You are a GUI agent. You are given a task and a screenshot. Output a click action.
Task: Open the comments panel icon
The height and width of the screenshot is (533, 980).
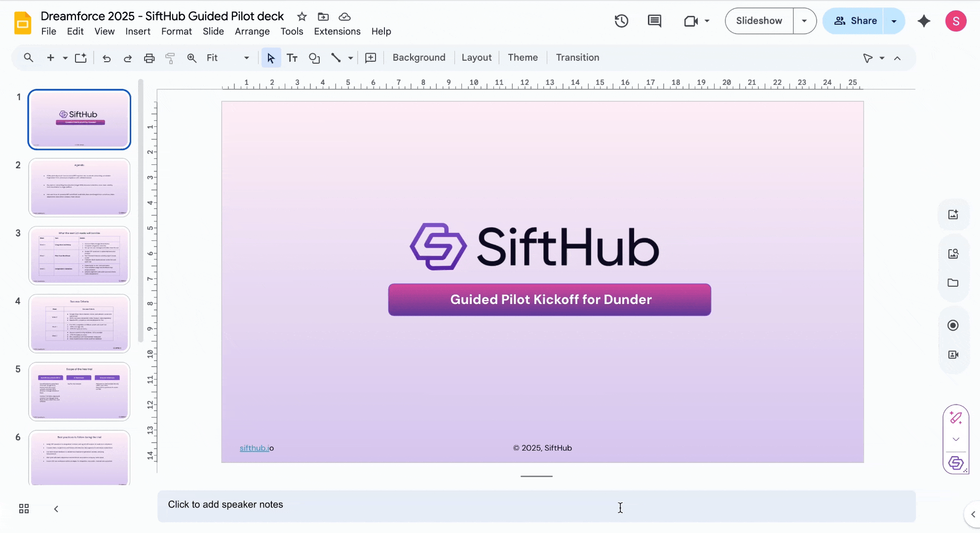654,21
